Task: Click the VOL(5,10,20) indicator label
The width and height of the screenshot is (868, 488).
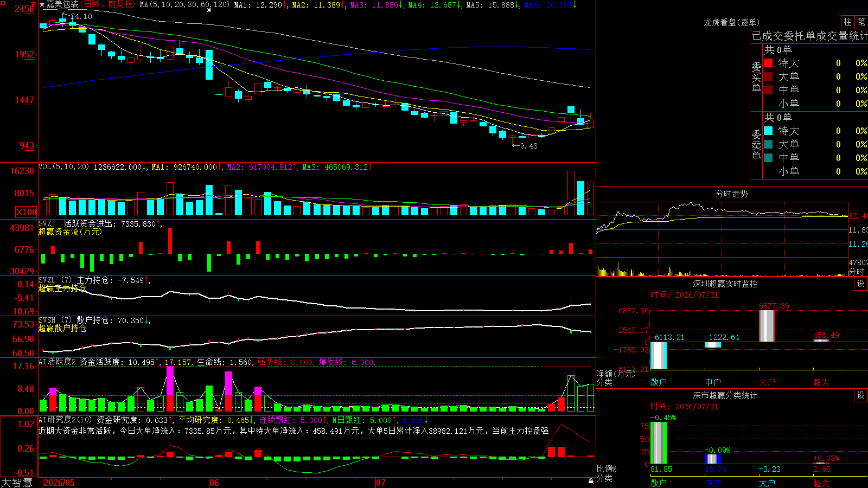Action: pyautogui.click(x=64, y=167)
